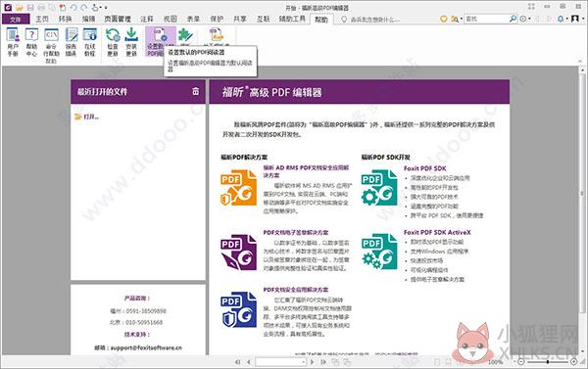This screenshot has height=369, width=588.
Task: Go to the previous page arrow in status bar
Action: (248, 362)
